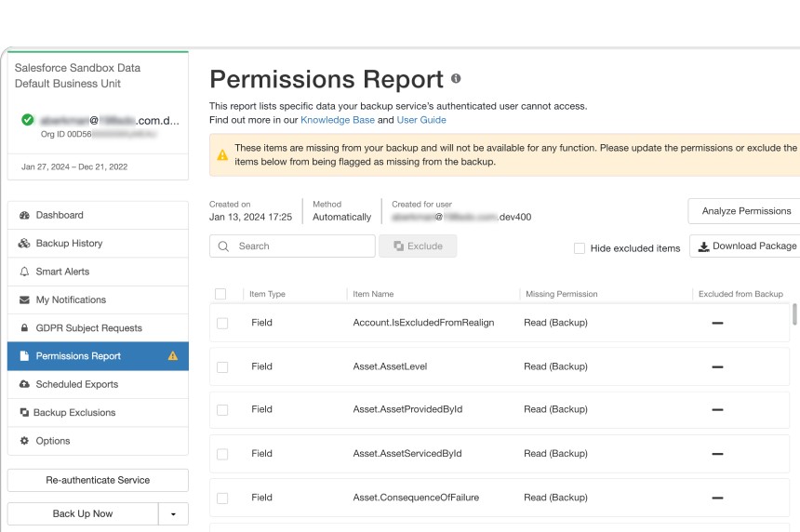The height and width of the screenshot is (532, 800).
Task: Open the Knowledge Base link
Action: tap(338, 120)
